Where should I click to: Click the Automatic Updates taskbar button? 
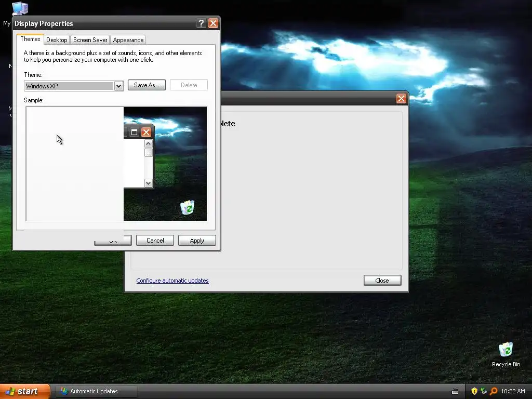96,392
